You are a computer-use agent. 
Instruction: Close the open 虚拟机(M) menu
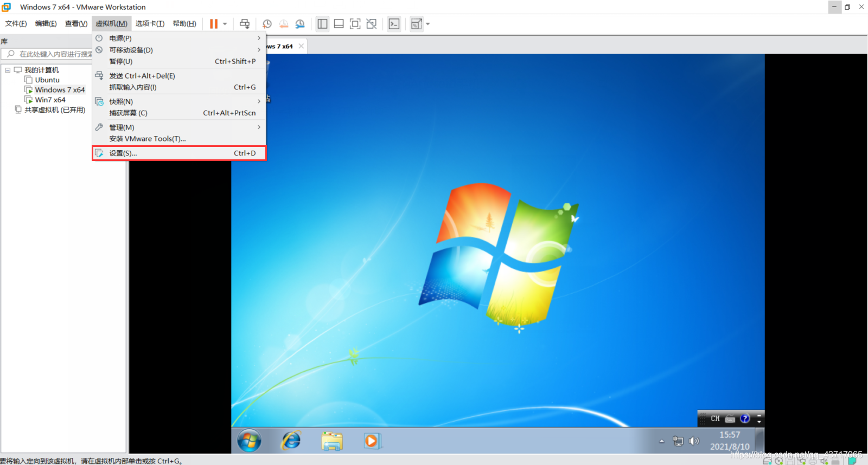[x=112, y=24]
